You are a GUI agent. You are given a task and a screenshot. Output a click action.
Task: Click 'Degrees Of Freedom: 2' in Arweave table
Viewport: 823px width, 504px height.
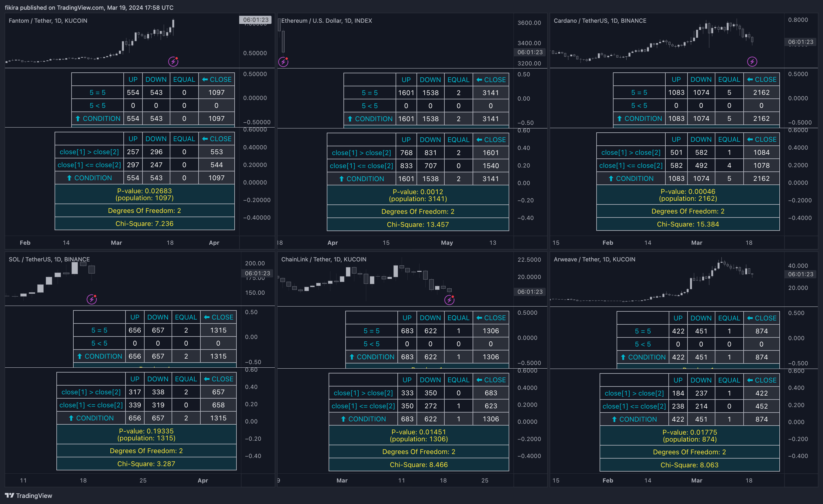pyautogui.click(x=689, y=452)
